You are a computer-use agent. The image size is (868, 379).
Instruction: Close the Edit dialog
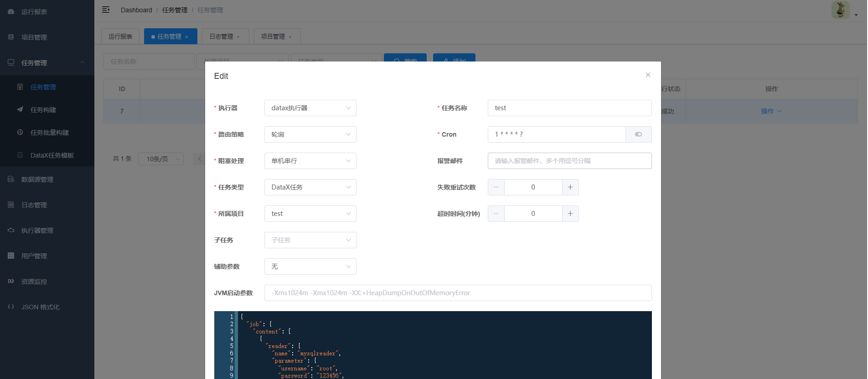click(648, 75)
